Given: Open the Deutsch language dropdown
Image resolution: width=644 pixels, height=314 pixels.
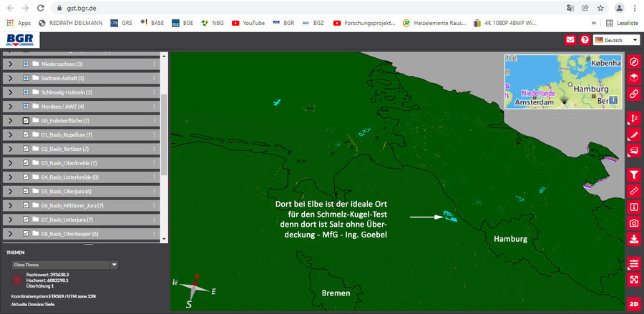Looking at the screenshot, I should [616, 40].
